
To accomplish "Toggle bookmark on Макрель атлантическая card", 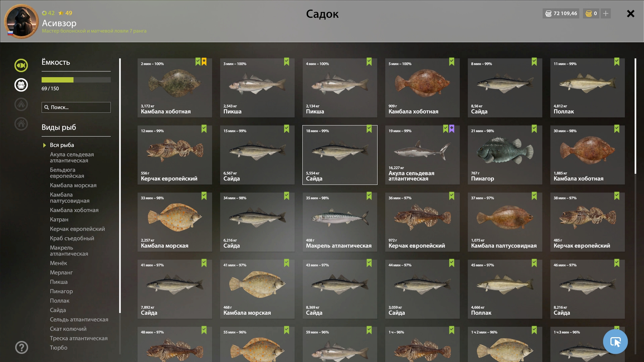I will [x=369, y=196].
